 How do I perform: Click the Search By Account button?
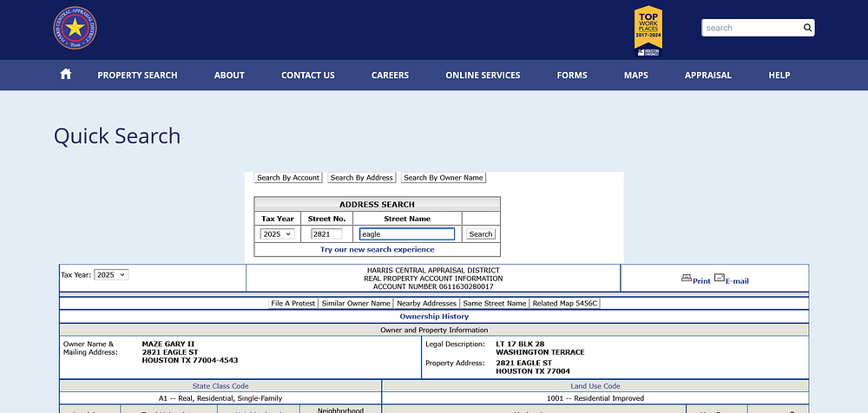[x=288, y=178]
